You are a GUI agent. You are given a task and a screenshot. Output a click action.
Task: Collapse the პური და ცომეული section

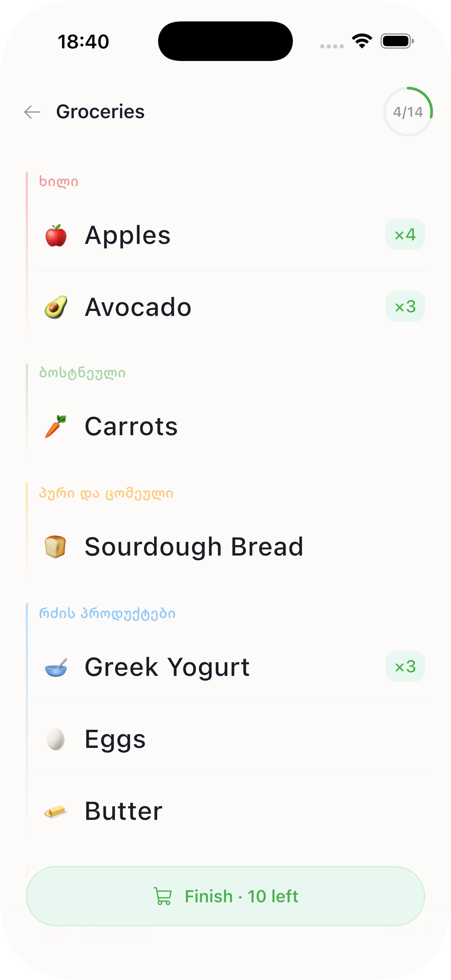(x=106, y=494)
